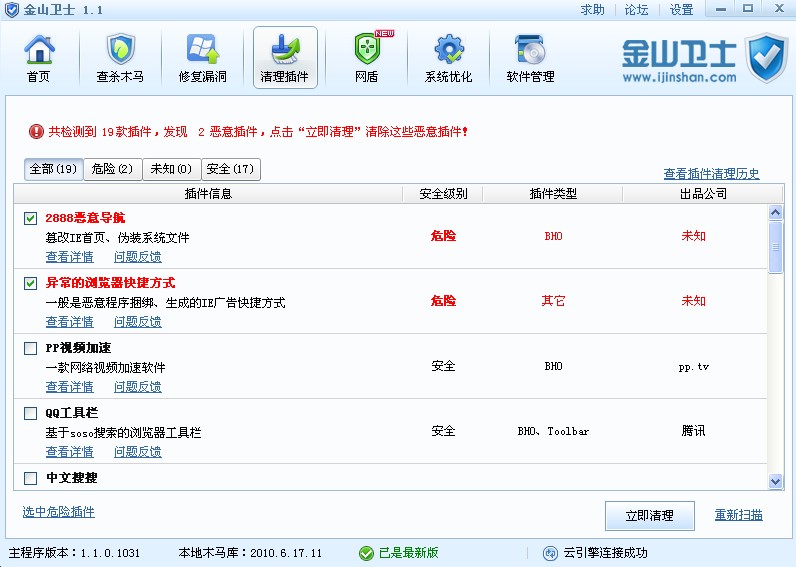Open 问题反馈 for 异常的浏览器快捷方式
This screenshot has height=567, width=796.
[x=138, y=322]
